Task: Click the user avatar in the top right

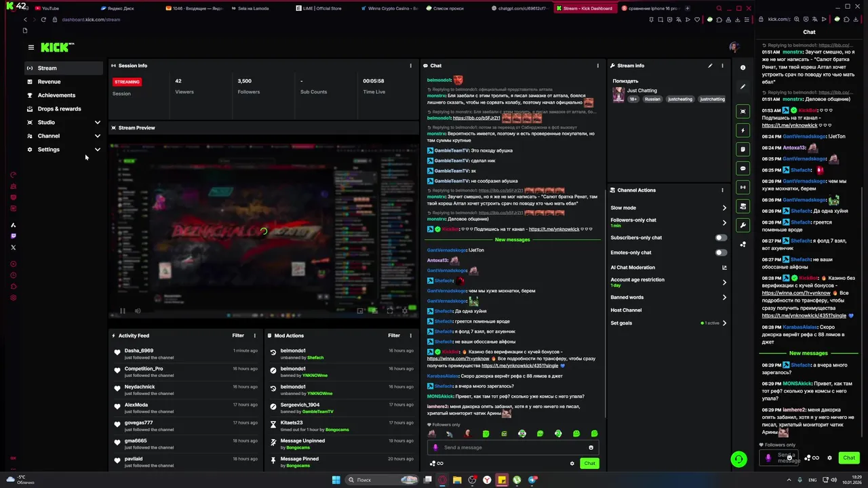Action: click(733, 47)
